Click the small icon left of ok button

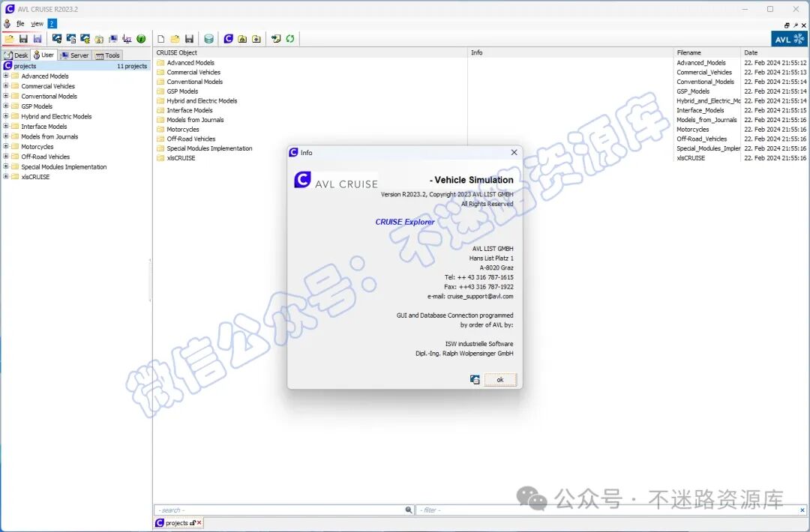click(475, 380)
